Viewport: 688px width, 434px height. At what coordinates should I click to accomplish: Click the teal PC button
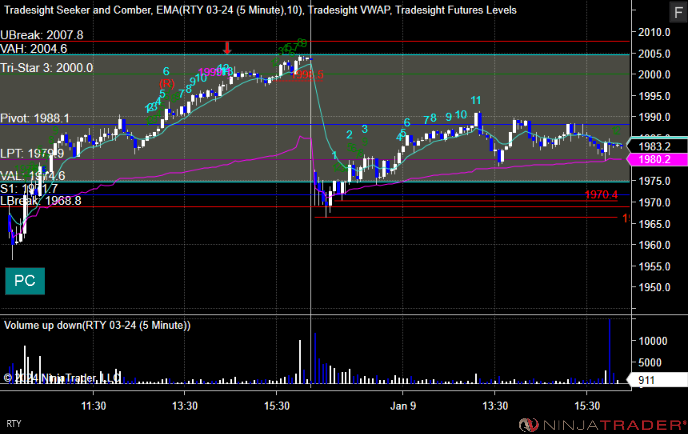25,281
